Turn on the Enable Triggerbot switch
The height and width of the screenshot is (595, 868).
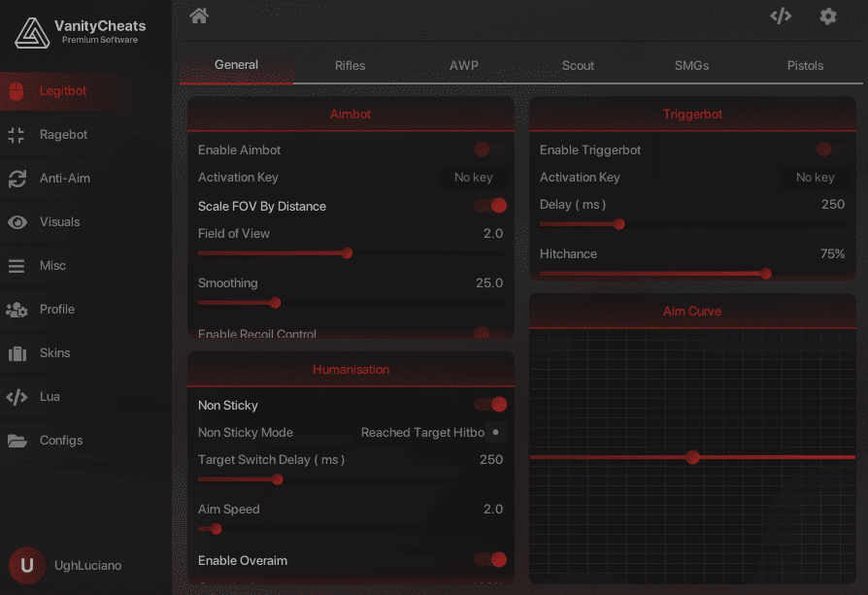[831, 149]
